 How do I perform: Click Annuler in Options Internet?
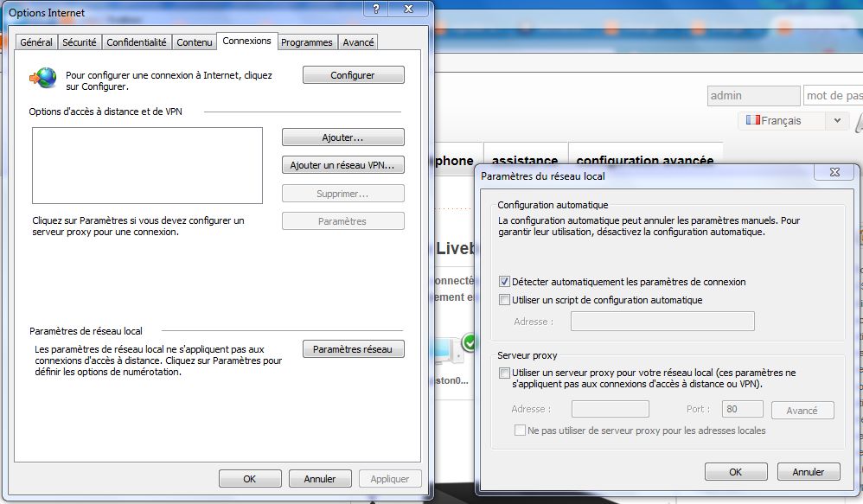coord(320,479)
